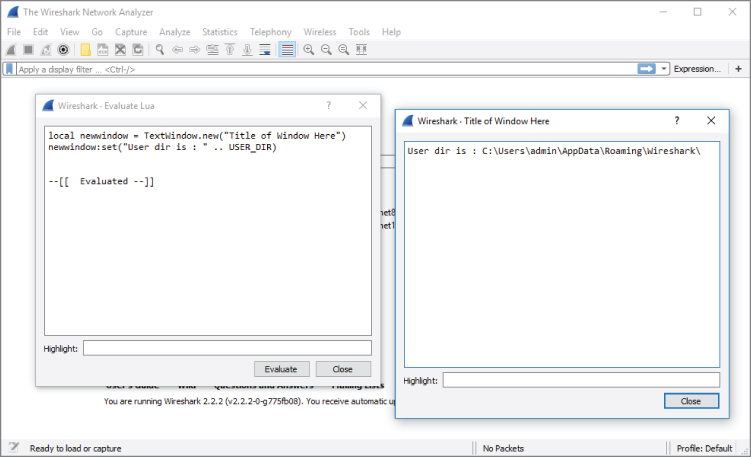Open the Analyze menu
The image size is (751, 457).
click(175, 32)
